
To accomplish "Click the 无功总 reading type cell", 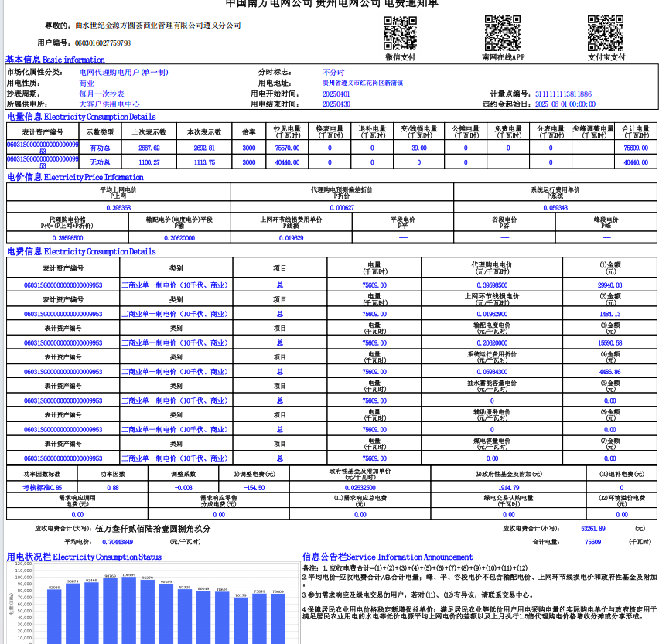I will pos(101,163).
